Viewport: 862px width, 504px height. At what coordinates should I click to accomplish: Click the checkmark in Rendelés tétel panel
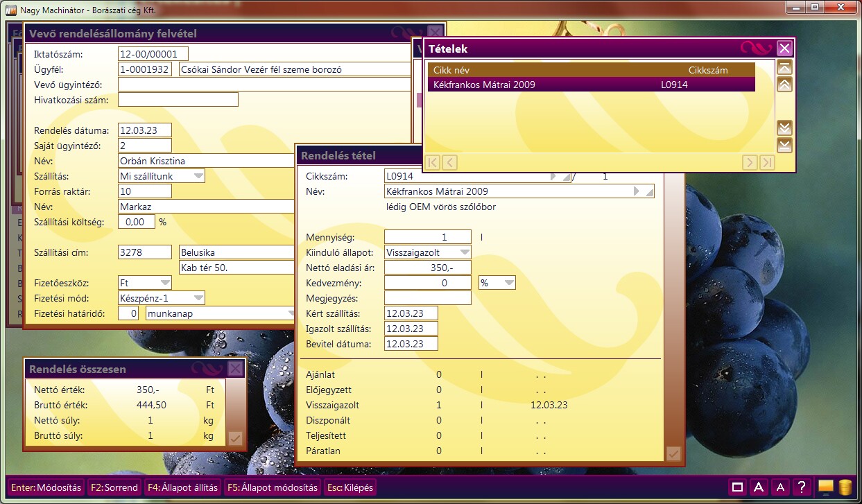click(x=673, y=453)
